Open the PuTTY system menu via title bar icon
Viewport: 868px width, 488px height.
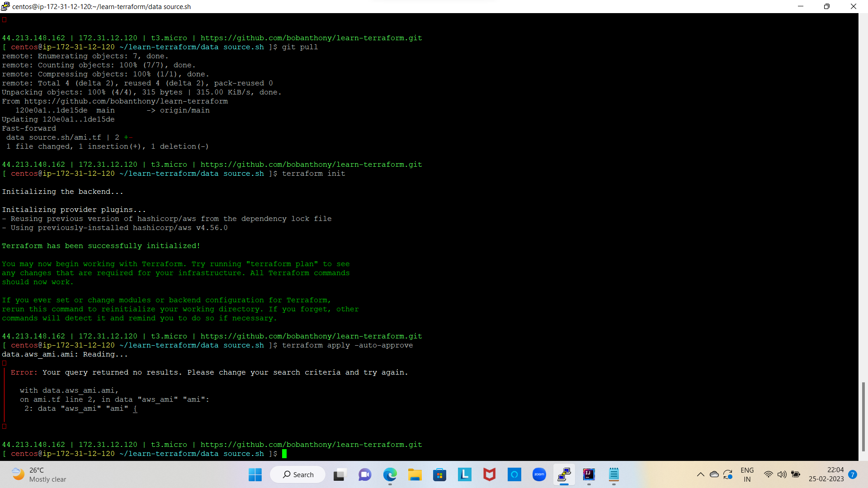click(x=5, y=6)
